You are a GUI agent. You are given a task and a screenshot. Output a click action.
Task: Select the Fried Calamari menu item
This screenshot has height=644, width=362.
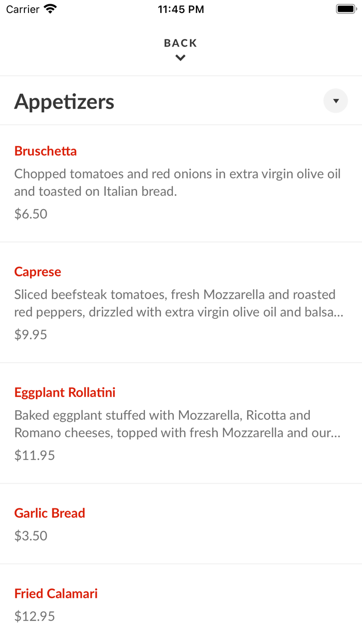pyautogui.click(x=56, y=593)
